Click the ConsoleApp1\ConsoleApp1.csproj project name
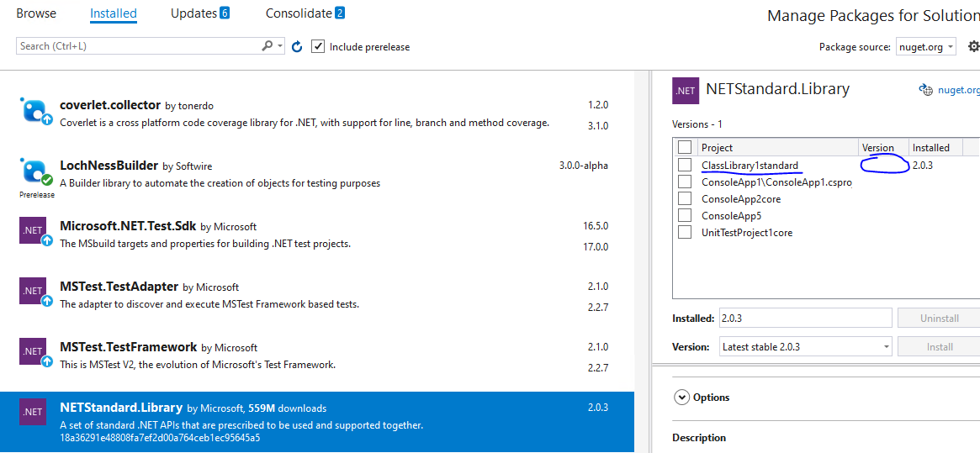 click(x=777, y=182)
